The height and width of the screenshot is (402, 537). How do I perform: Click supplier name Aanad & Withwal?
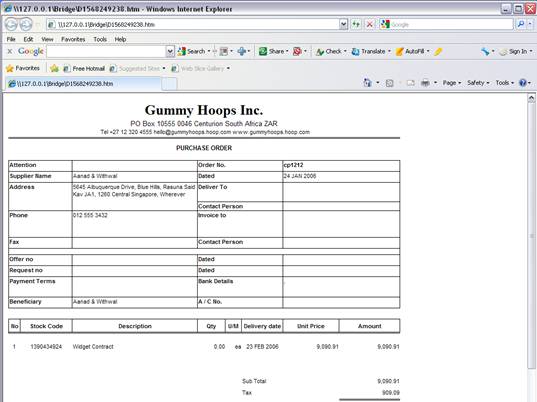95,176
